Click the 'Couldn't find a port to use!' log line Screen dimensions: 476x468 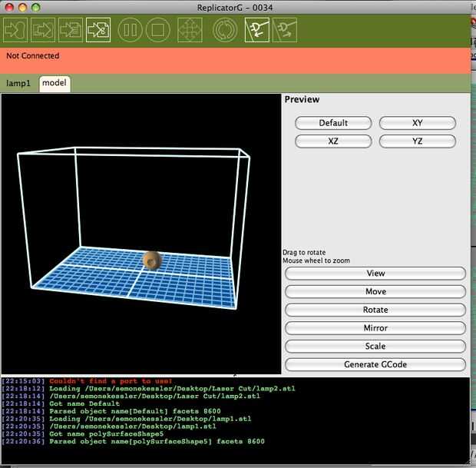point(111,381)
